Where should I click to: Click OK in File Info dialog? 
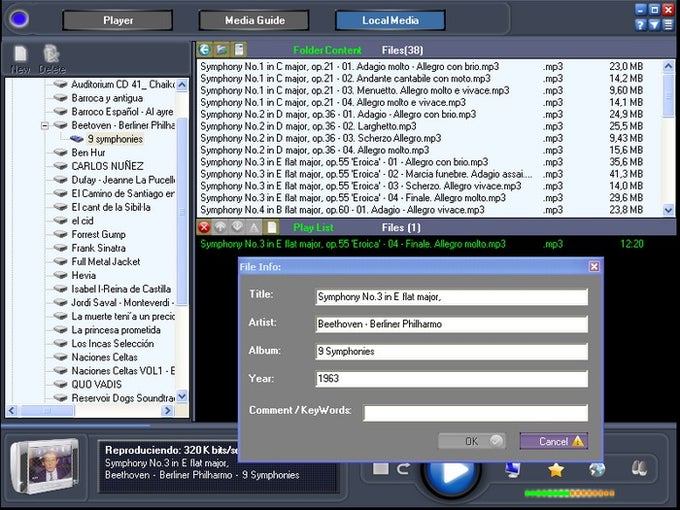pyautogui.click(x=472, y=441)
